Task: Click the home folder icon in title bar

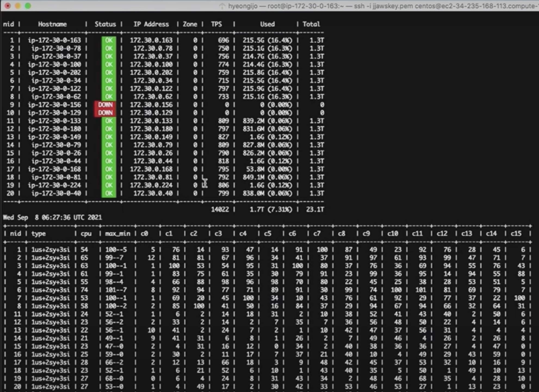Action: coord(222,6)
